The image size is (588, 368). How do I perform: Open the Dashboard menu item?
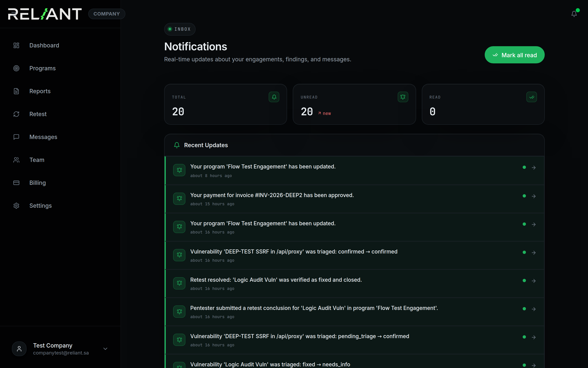tap(60, 46)
